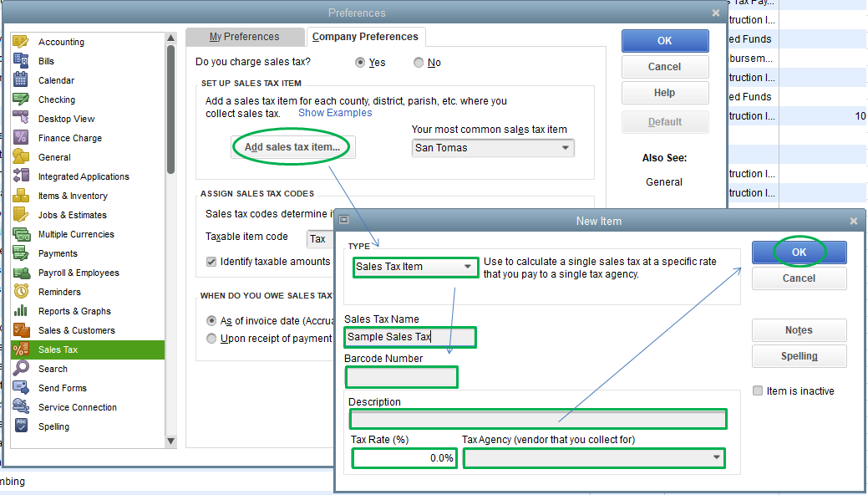
Task: Click OK in the New Item window
Action: coord(799,253)
